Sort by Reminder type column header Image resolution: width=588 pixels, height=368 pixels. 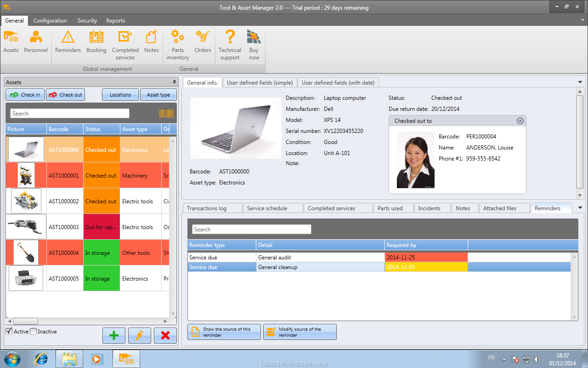click(x=222, y=245)
